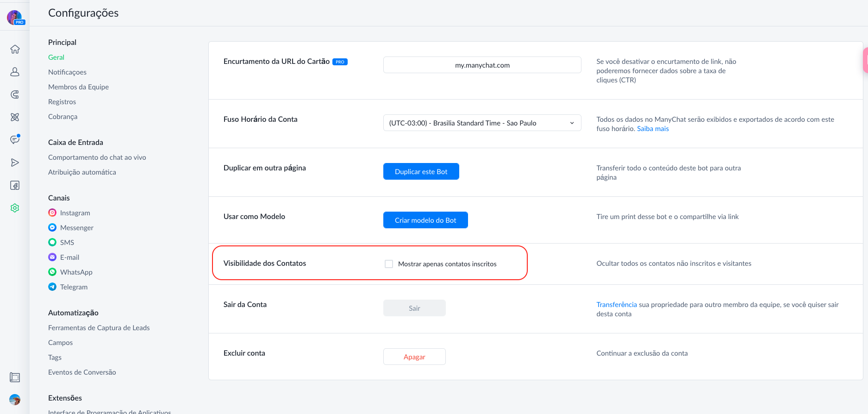Open the Facebook Ads icon
This screenshot has height=414, width=868.
pos(15,185)
